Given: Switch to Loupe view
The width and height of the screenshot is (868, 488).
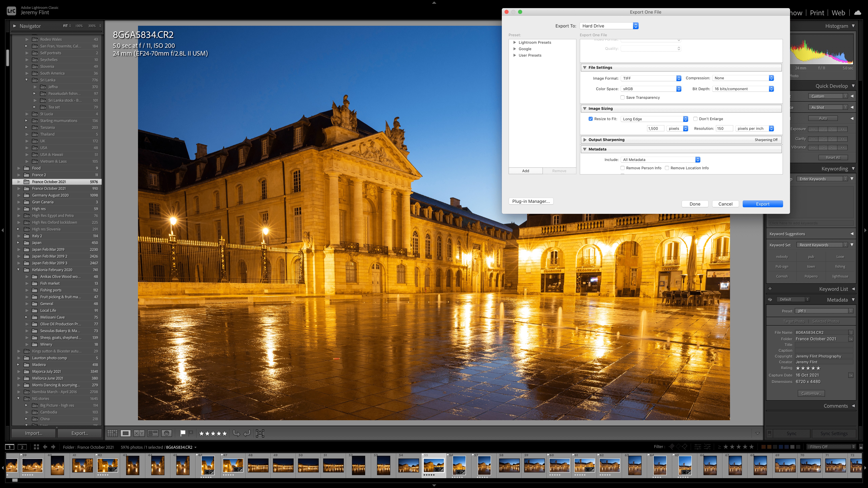Looking at the screenshot, I should pos(126,433).
